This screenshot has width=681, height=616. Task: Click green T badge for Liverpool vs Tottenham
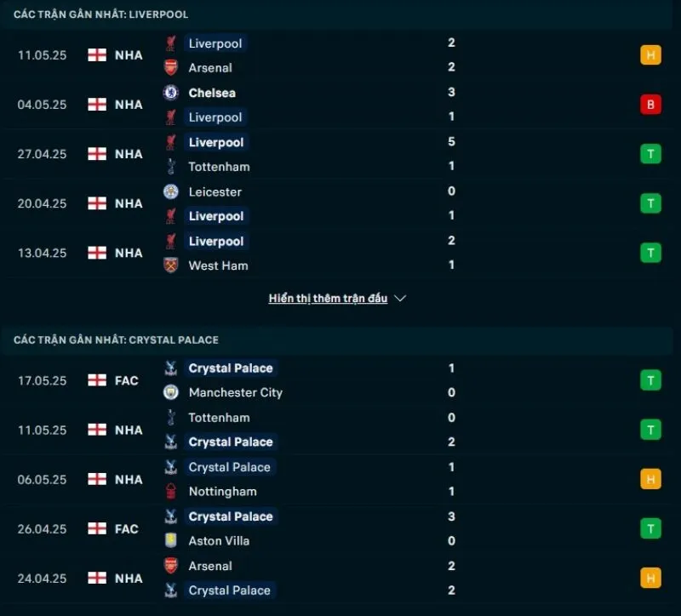pyautogui.click(x=650, y=154)
